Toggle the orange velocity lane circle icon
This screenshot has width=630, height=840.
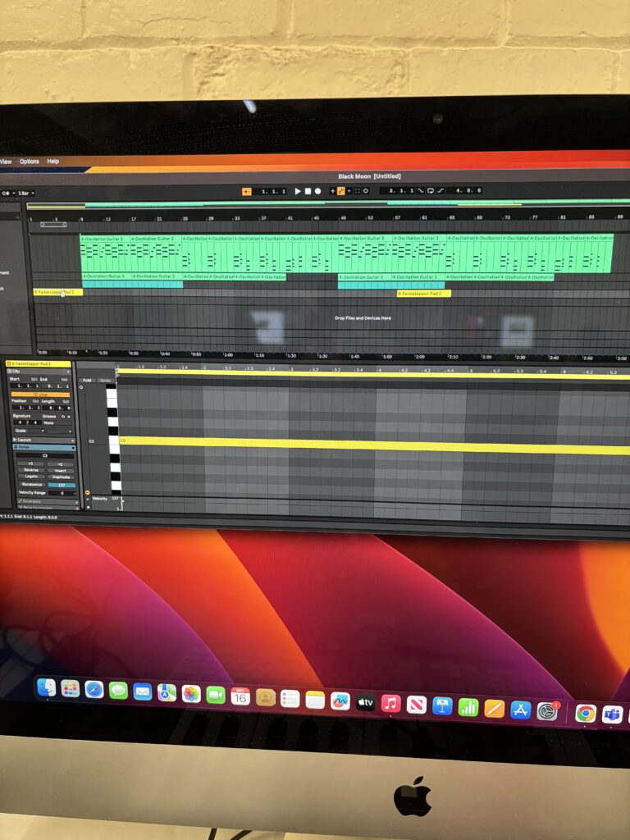click(87, 492)
